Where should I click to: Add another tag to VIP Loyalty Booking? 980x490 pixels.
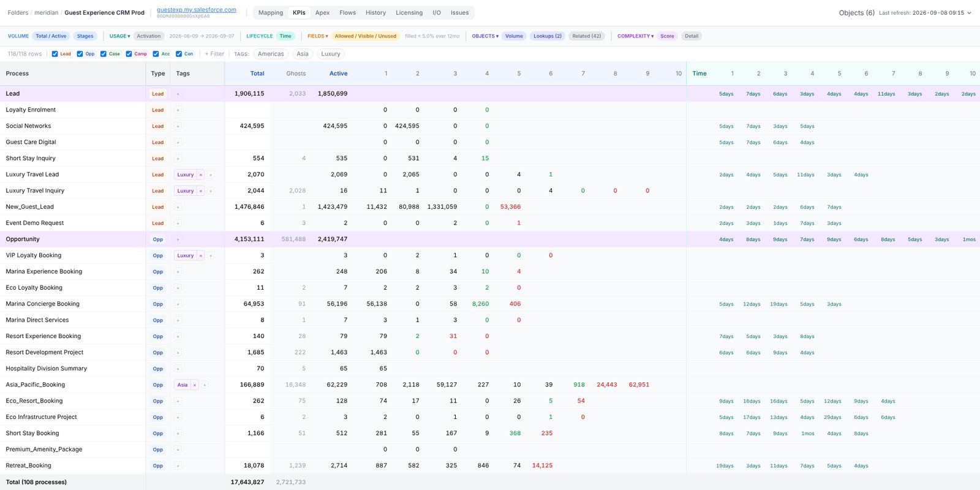click(211, 255)
